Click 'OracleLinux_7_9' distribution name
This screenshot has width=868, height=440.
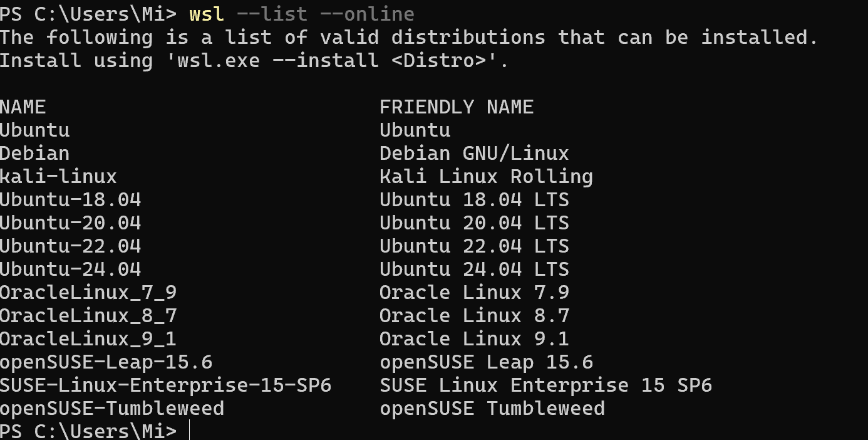[x=88, y=293]
